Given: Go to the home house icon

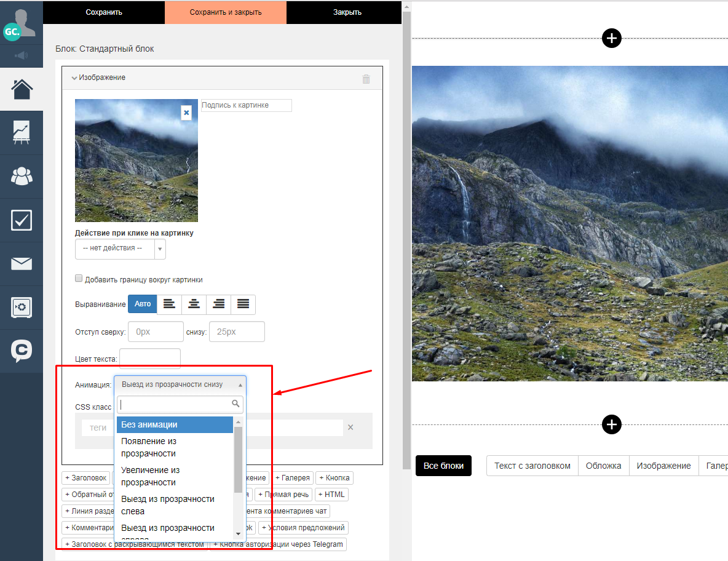Looking at the screenshot, I should click(22, 89).
